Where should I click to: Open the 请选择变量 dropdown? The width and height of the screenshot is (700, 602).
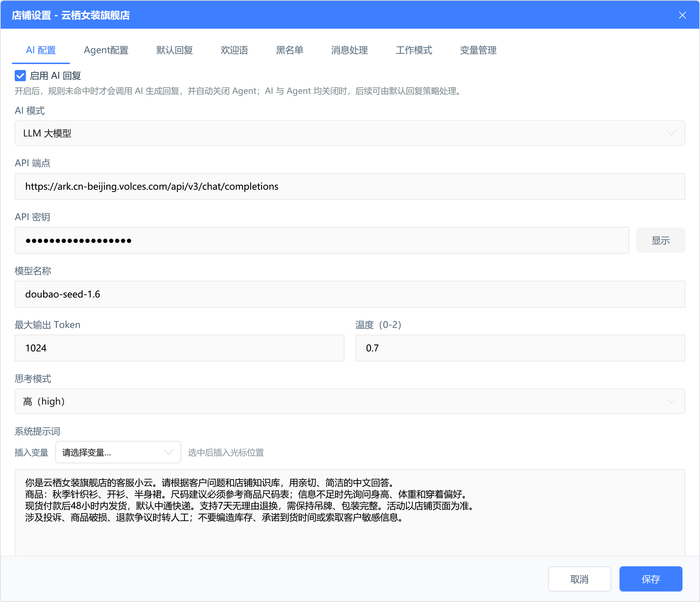[x=118, y=452]
